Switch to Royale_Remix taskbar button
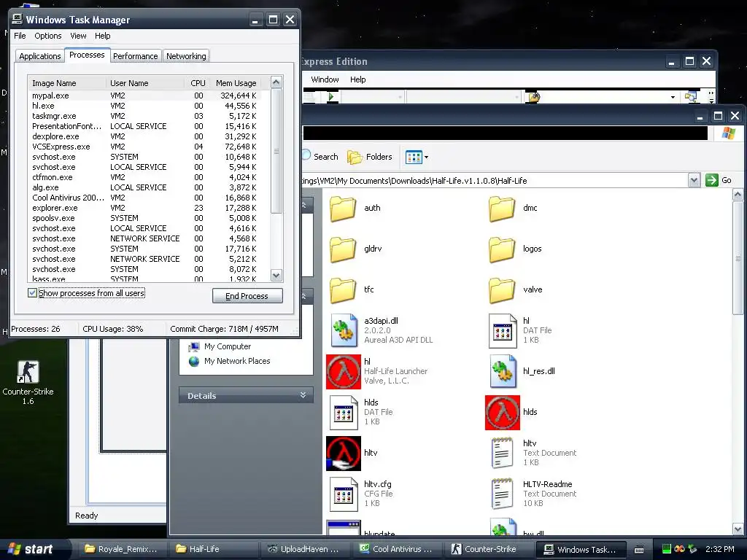The height and width of the screenshot is (560, 747). point(120,549)
